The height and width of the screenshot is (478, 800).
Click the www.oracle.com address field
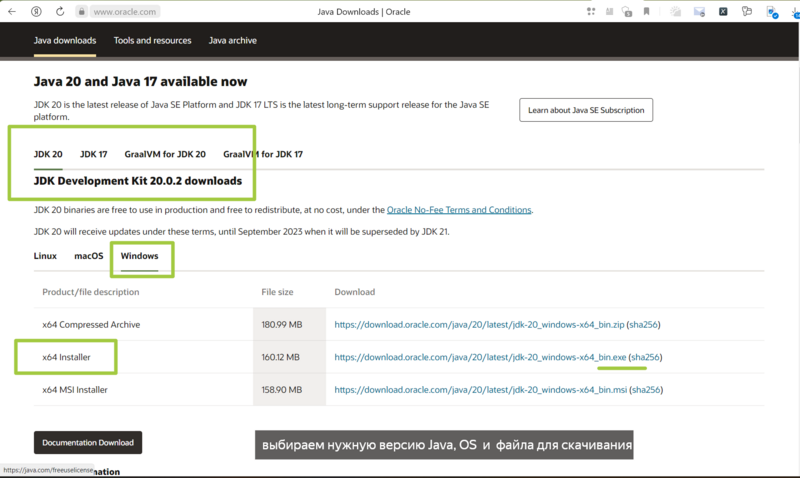pyautogui.click(x=124, y=11)
